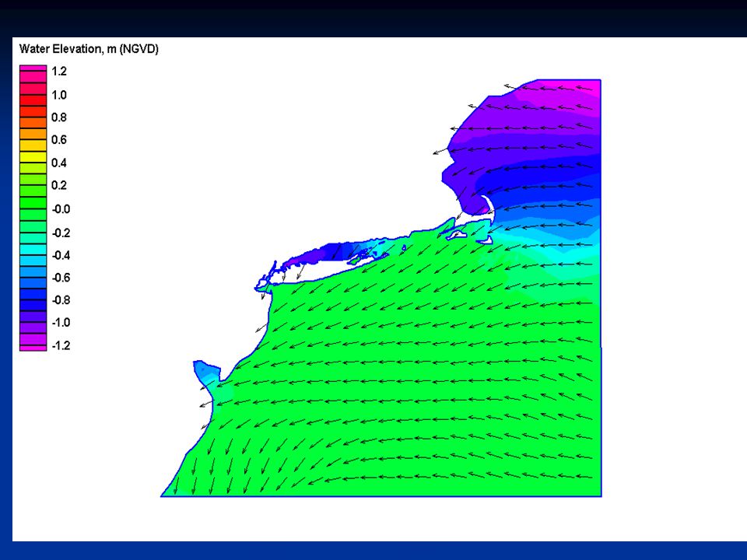
Task: Click the 0.4 legend value label
Action: click(59, 163)
